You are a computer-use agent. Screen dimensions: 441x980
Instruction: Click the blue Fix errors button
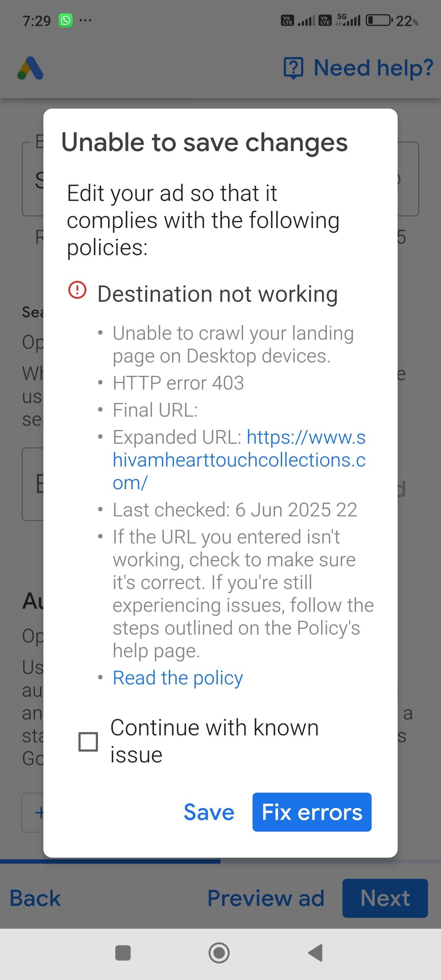tap(312, 812)
